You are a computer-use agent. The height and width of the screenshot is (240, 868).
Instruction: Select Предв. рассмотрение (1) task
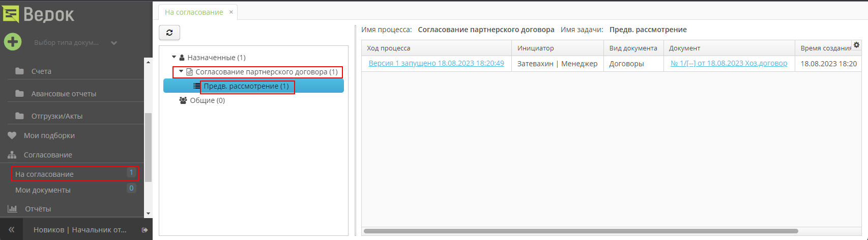pyautogui.click(x=246, y=86)
